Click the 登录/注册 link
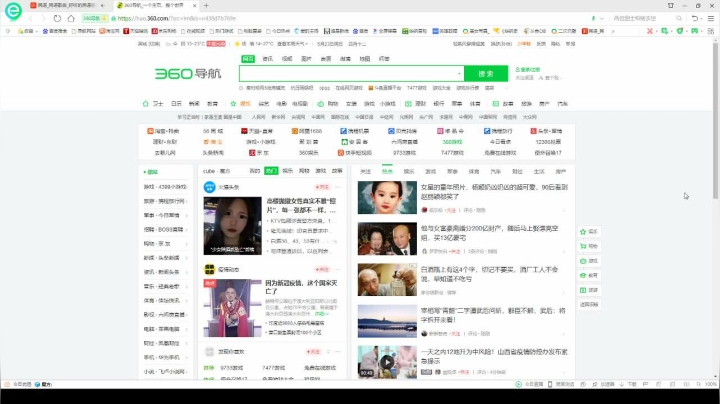The width and height of the screenshot is (720, 404). coord(528,69)
